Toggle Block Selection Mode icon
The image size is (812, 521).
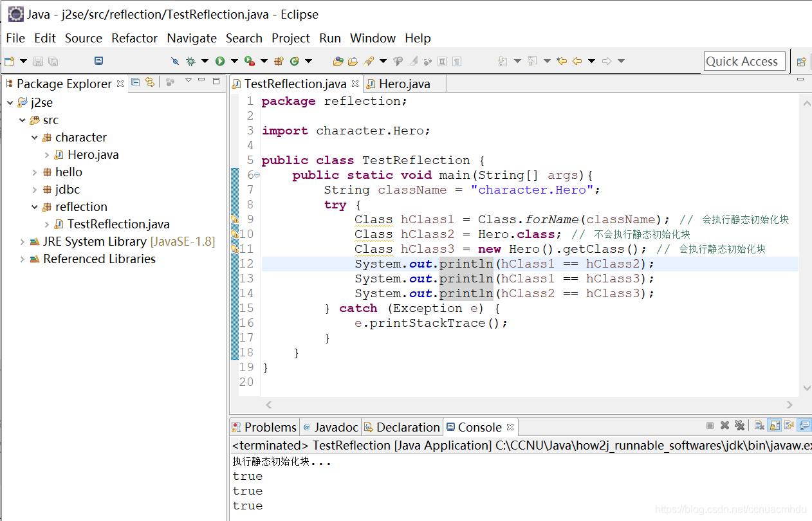[x=442, y=61]
